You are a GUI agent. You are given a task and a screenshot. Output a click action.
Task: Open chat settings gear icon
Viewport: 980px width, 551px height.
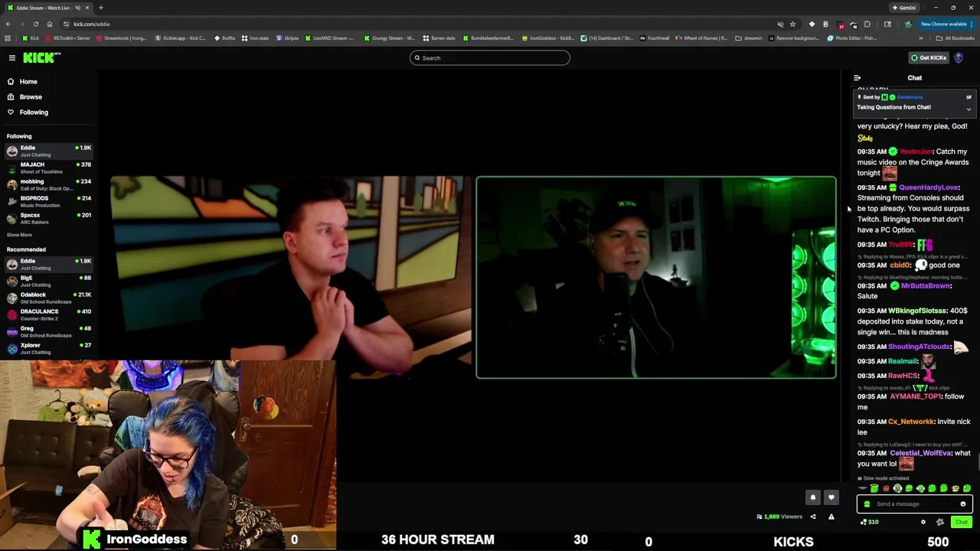click(x=923, y=522)
